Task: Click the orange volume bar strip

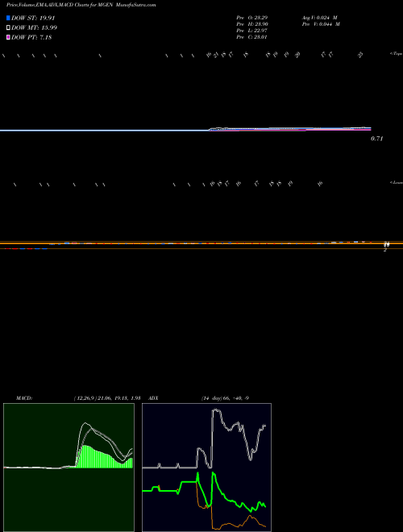Action: [201, 245]
